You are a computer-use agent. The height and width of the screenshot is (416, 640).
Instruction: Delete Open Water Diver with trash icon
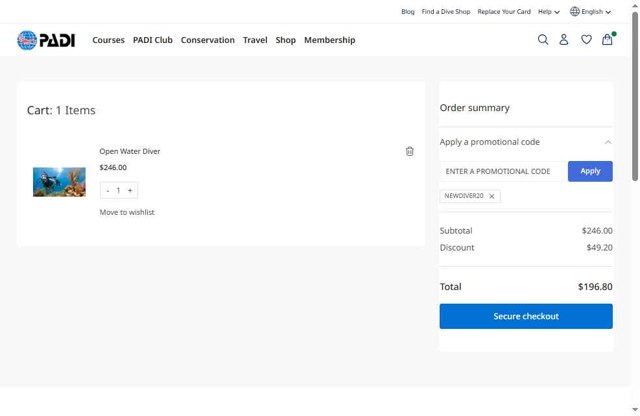[x=409, y=151]
